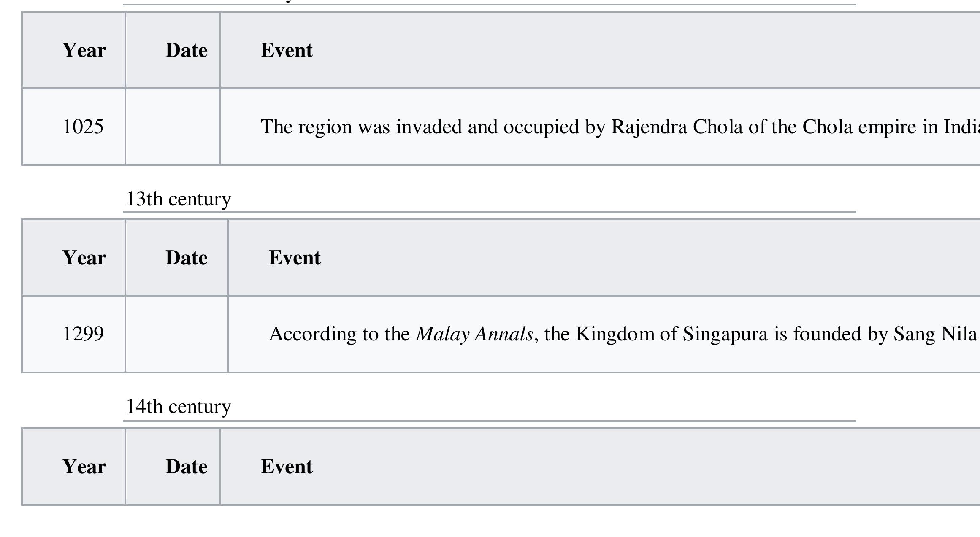Select Date header above the 1025 row

click(186, 50)
